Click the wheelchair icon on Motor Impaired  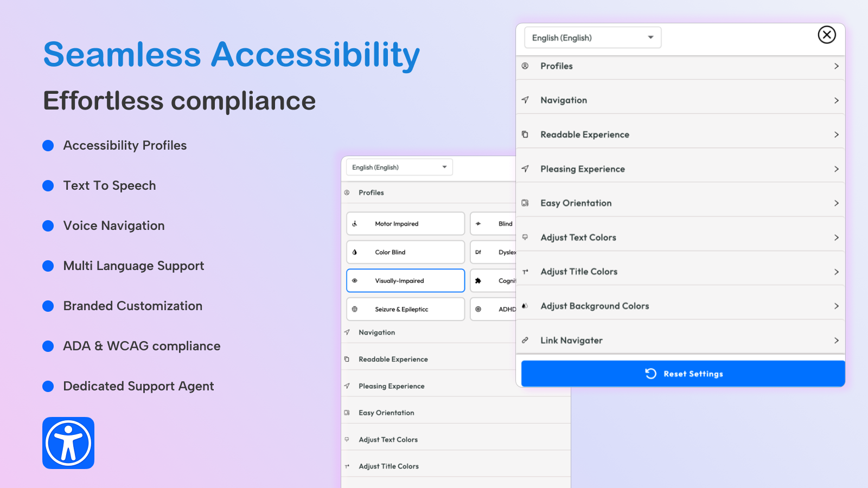(355, 224)
